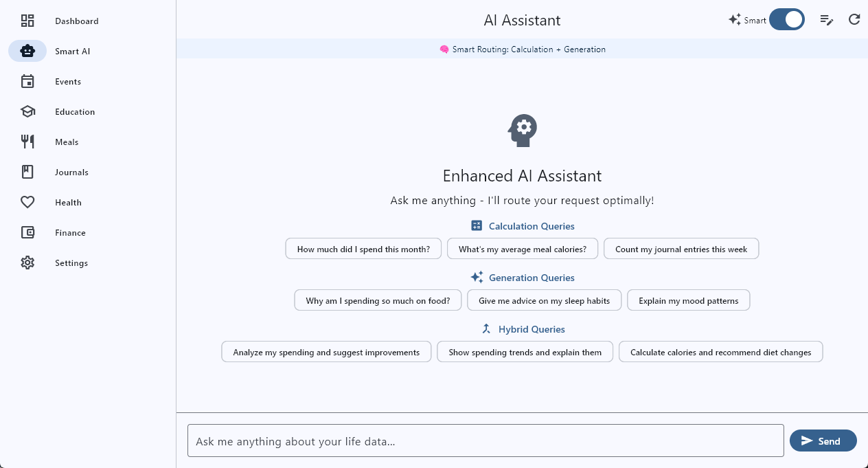Select 'What's my average meal calories?' suggestion
Image resolution: width=868 pixels, height=468 pixels.
tap(523, 249)
